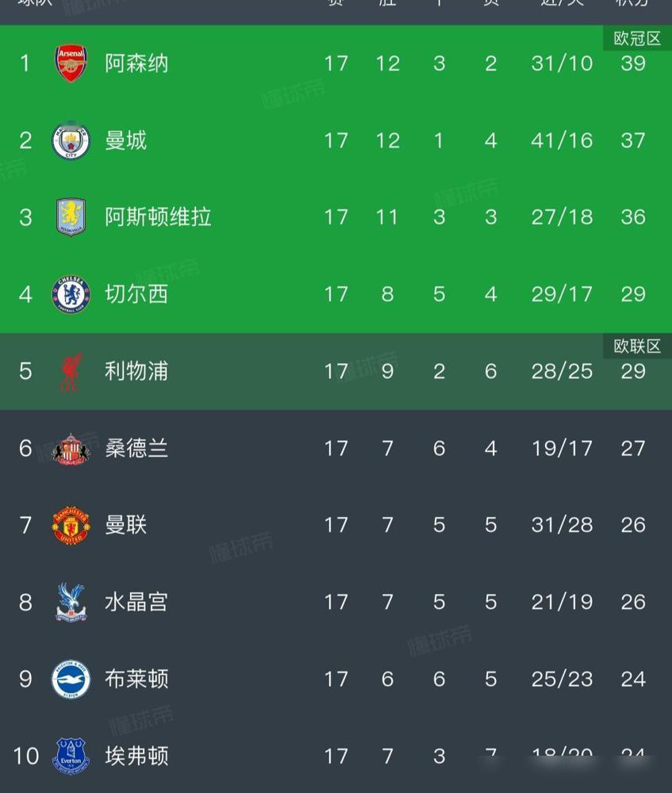
Task: Click the Brighton club crest
Action: [70, 678]
